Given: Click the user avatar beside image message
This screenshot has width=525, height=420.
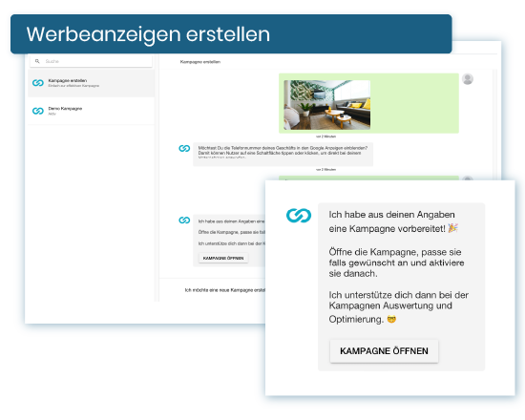Looking at the screenshot, I should (468, 79).
